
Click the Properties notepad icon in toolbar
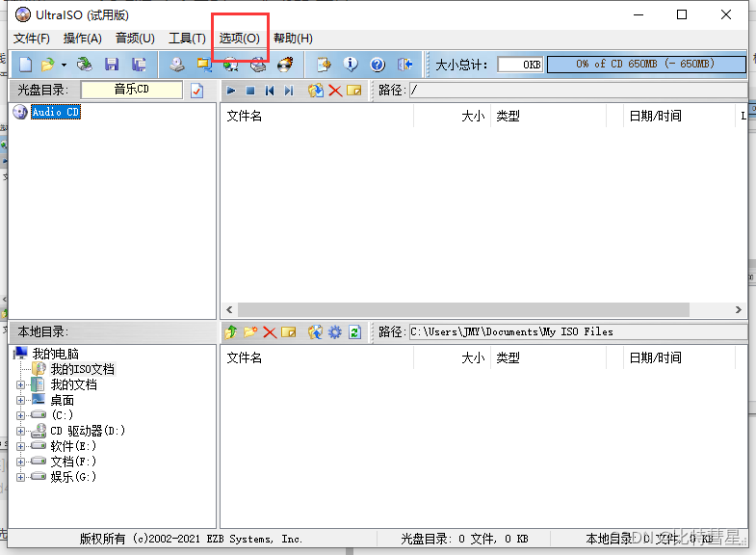click(x=324, y=65)
